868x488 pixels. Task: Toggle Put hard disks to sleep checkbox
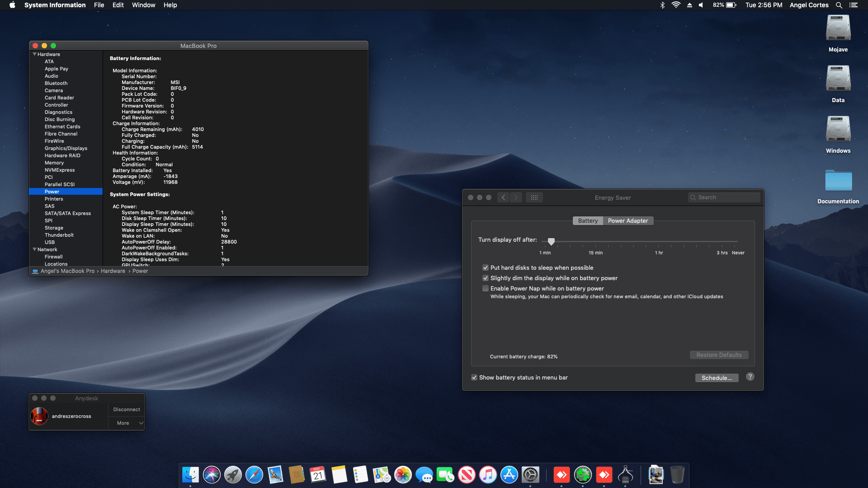[486, 267]
